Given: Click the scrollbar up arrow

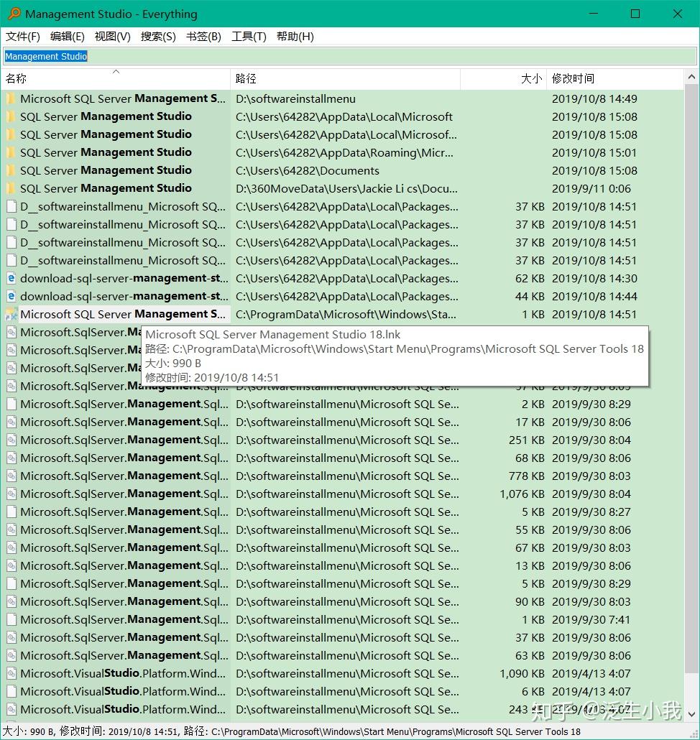Looking at the screenshot, I should (x=692, y=76).
